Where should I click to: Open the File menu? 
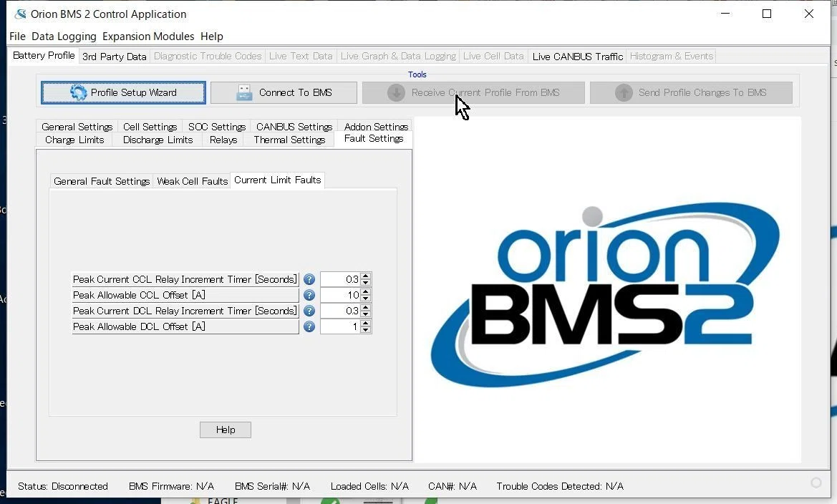point(17,37)
